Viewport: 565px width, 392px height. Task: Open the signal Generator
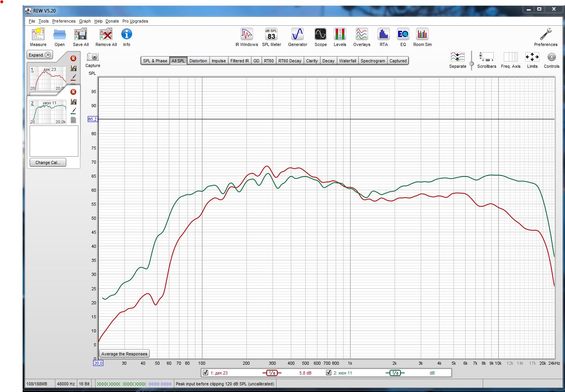298,34
